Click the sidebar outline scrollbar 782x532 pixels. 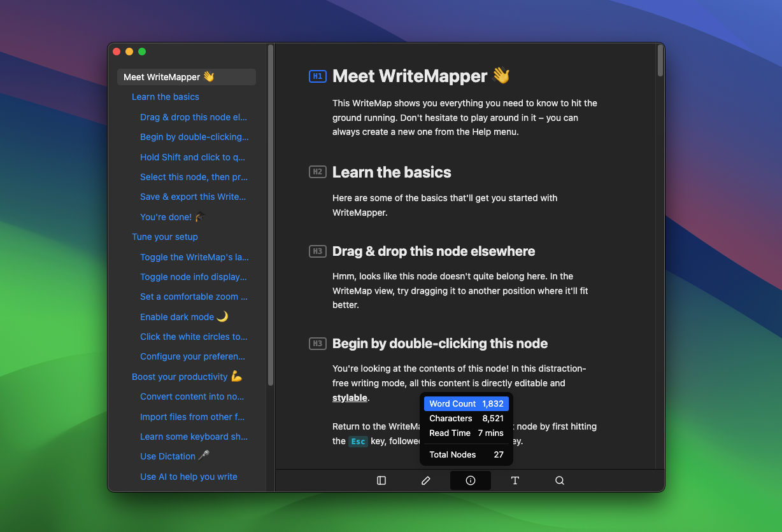(271, 215)
